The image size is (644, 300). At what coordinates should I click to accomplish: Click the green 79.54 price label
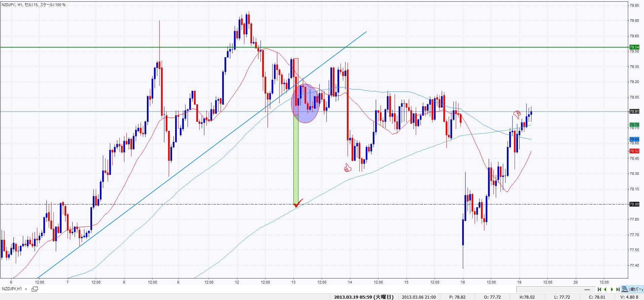(634, 47)
